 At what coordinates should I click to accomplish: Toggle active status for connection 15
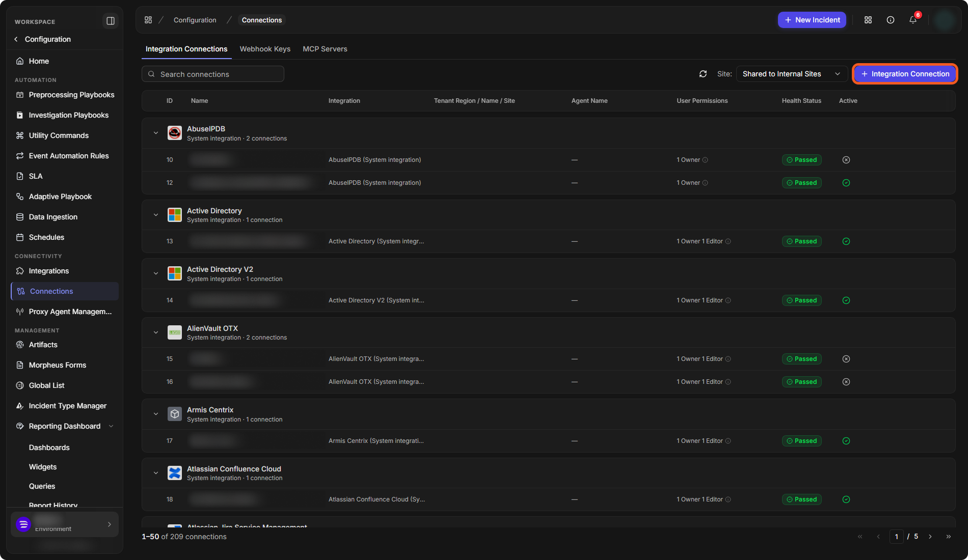click(846, 359)
